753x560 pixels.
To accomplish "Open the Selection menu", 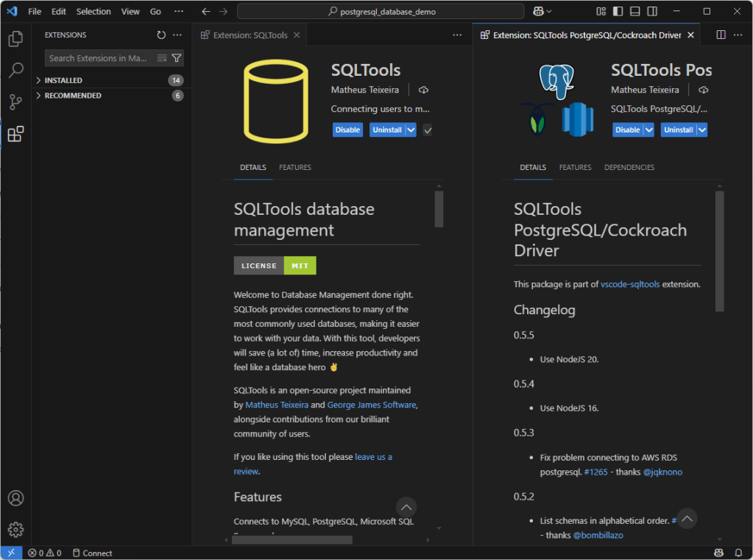I will (93, 12).
